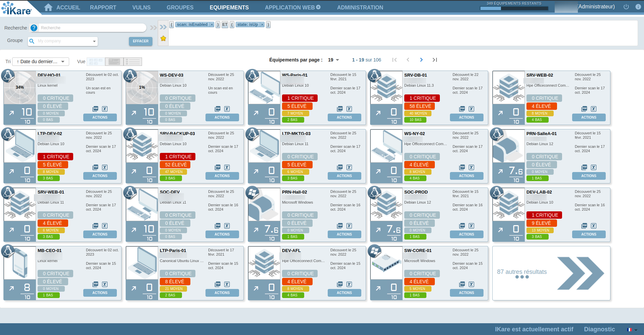The height and width of the screenshot is (335, 644).
Task: Expand the Groupe company selector
Action: click(94, 41)
